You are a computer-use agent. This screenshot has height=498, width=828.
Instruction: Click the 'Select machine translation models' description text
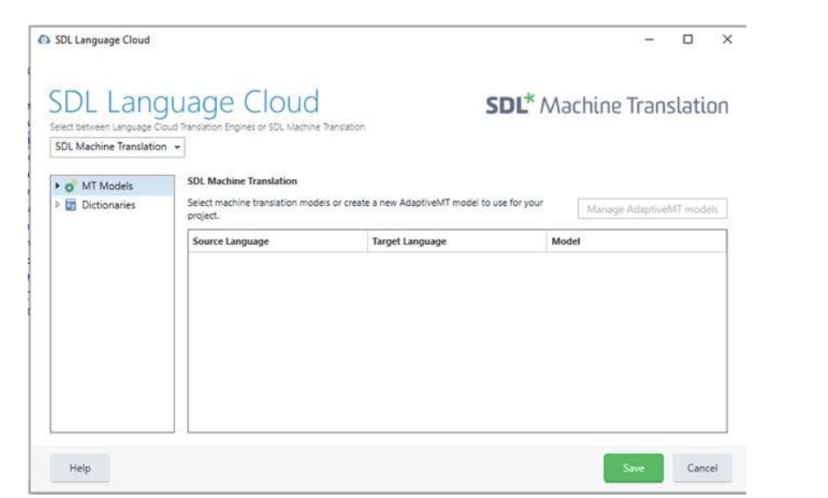(x=365, y=209)
